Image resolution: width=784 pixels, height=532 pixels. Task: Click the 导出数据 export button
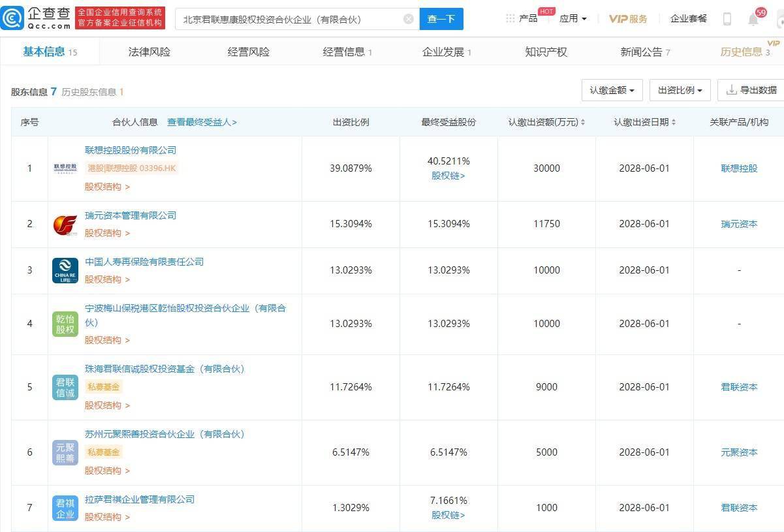coord(751,90)
